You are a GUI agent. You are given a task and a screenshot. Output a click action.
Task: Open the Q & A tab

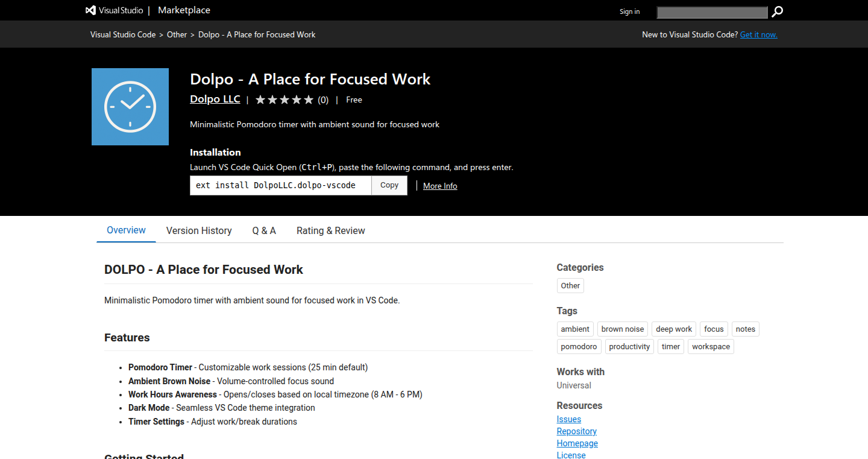[x=264, y=230]
